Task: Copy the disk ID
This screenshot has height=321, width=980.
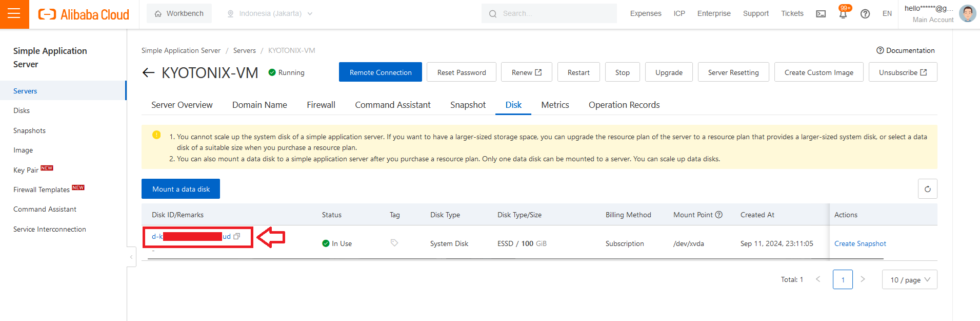Action: pyautogui.click(x=237, y=236)
